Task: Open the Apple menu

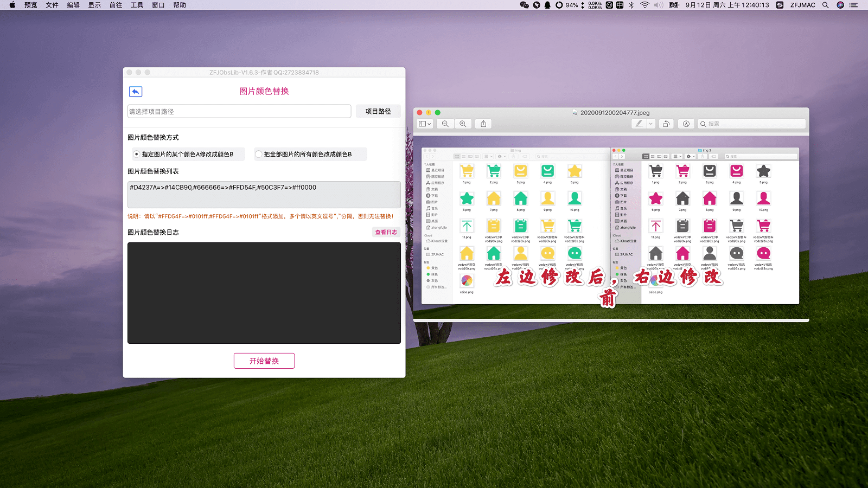Action: (x=12, y=5)
